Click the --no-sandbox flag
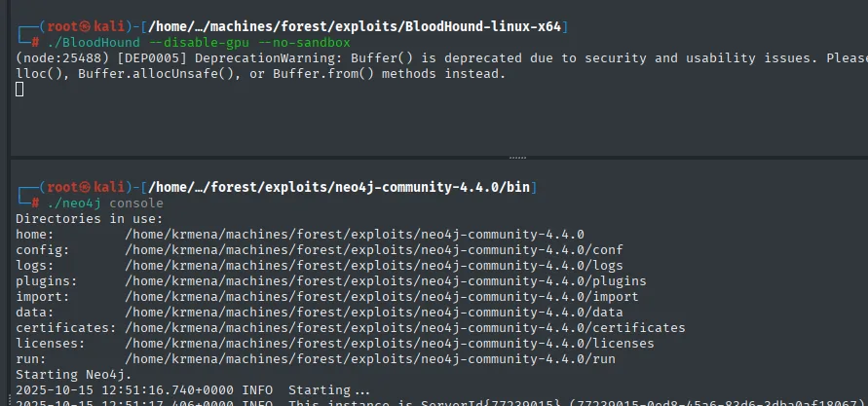This screenshot has width=868, height=406. (x=304, y=43)
